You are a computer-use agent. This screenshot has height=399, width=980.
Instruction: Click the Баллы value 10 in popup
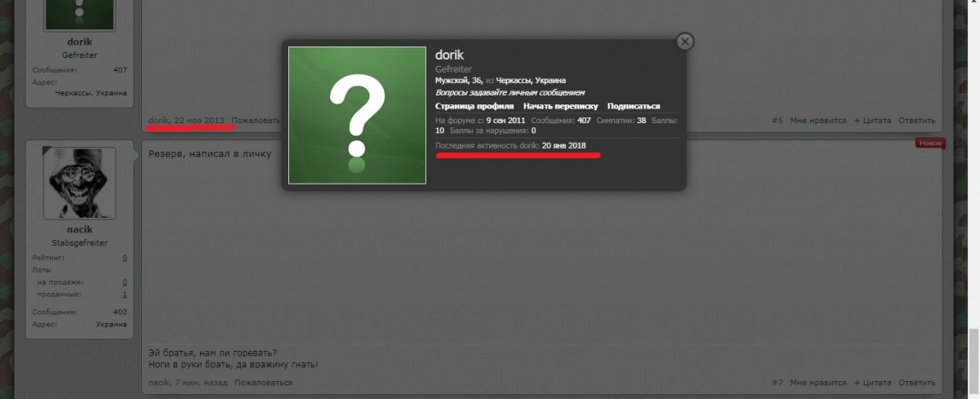coord(439,131)
